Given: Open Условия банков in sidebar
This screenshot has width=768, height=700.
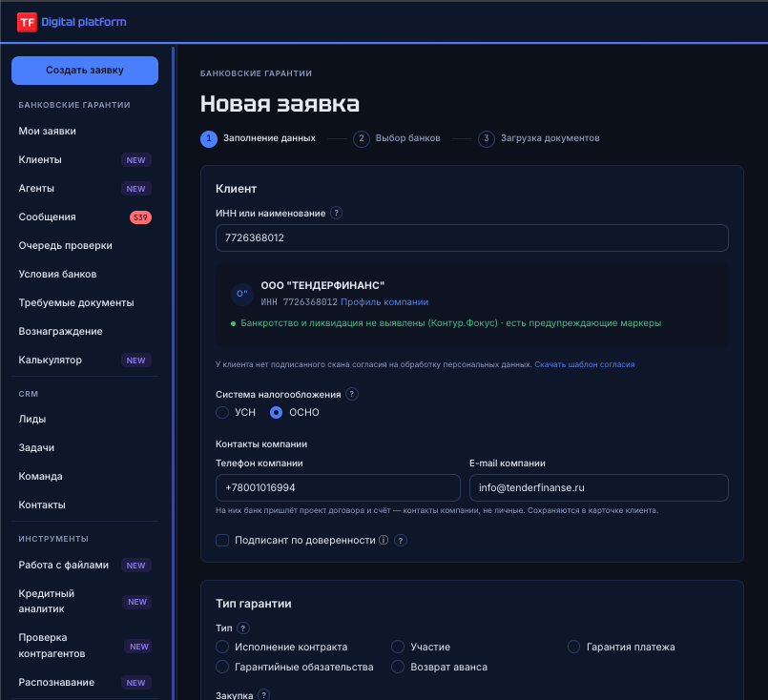Looking at the screenshot, I should point(85,274).
